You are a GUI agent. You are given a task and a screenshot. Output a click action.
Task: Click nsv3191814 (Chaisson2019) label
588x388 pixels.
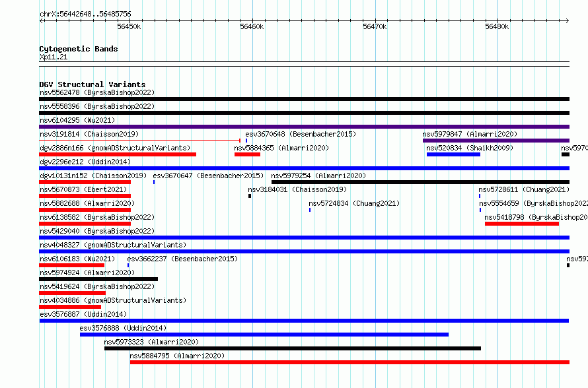[89, 134]
